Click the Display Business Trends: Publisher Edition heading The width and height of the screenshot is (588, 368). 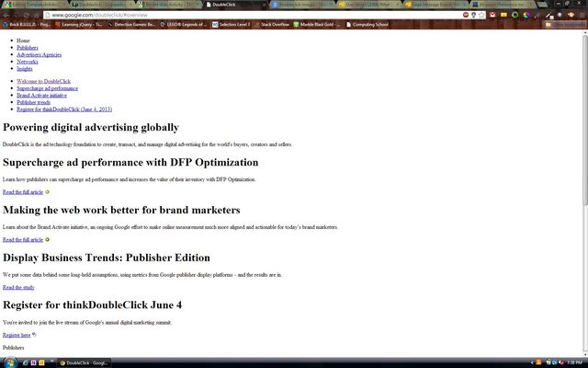107,258
